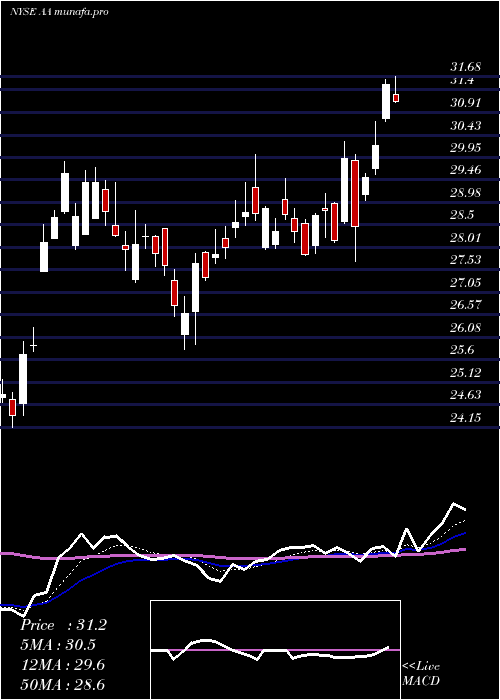Screen dimensions: 500x700
Task: Click the 'NYSE AA munafa.pro' chart title
Action: [x=59, y=12]
